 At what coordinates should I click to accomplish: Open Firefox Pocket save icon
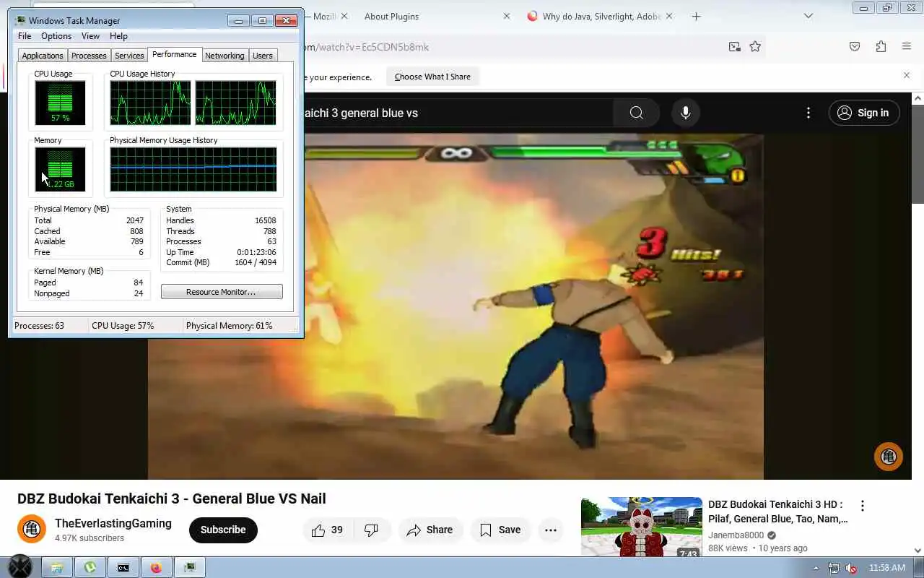pos(855,47)
